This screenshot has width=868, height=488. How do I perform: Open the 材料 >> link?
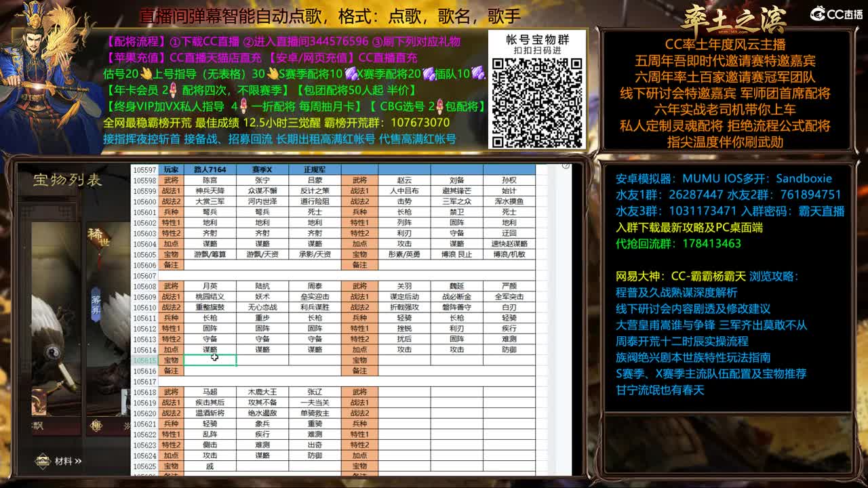click(x=68, y=462)
